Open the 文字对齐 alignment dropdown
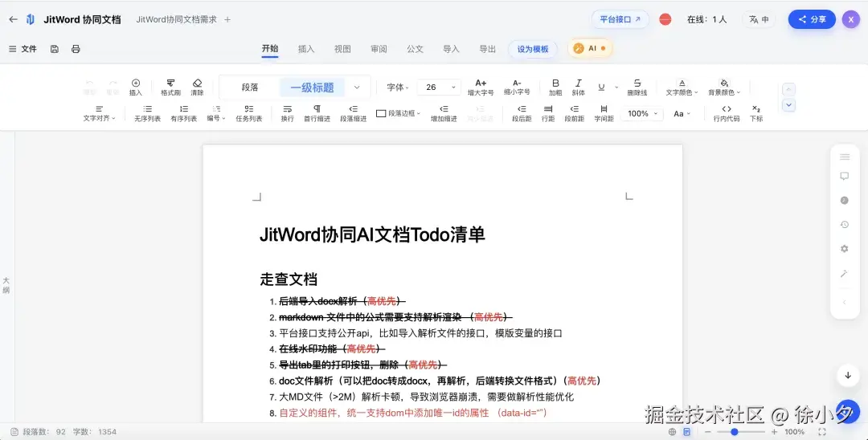Screen dimensions: 868x440 coord(99,112)
